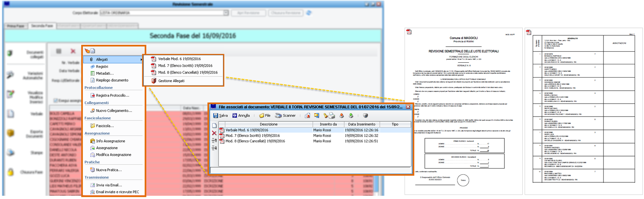Viewport: 644px width, 199px height.
Task: Click the new blank file icon in dialog sidebar
Action: point(214,126)
